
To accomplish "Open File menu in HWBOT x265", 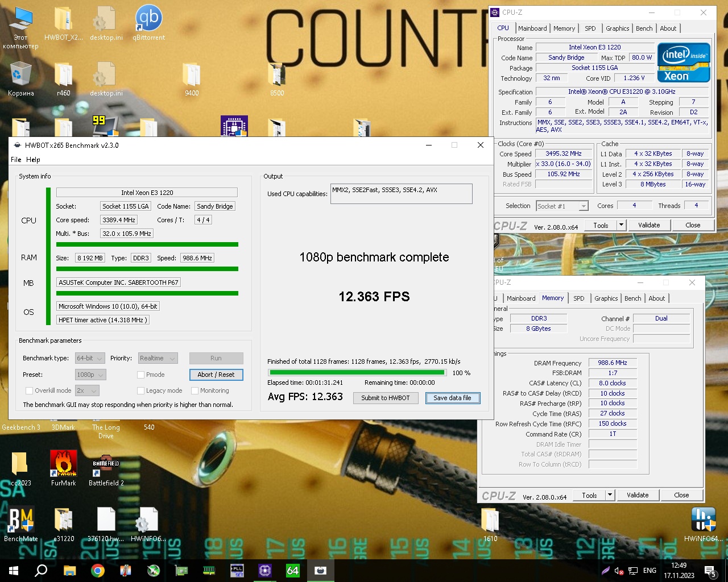I will [16, 160].
